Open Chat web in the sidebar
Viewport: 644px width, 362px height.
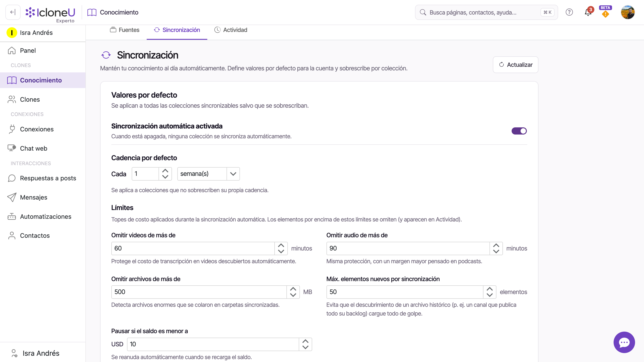(43, 148)
